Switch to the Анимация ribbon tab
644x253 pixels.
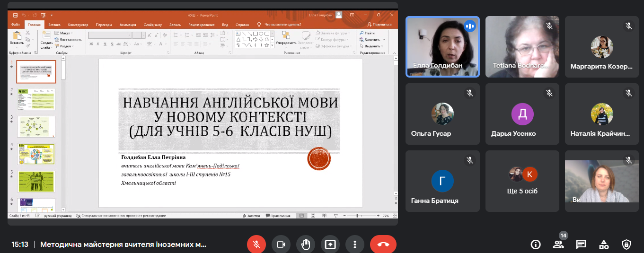pyautogui.click(x=128, y=25)
